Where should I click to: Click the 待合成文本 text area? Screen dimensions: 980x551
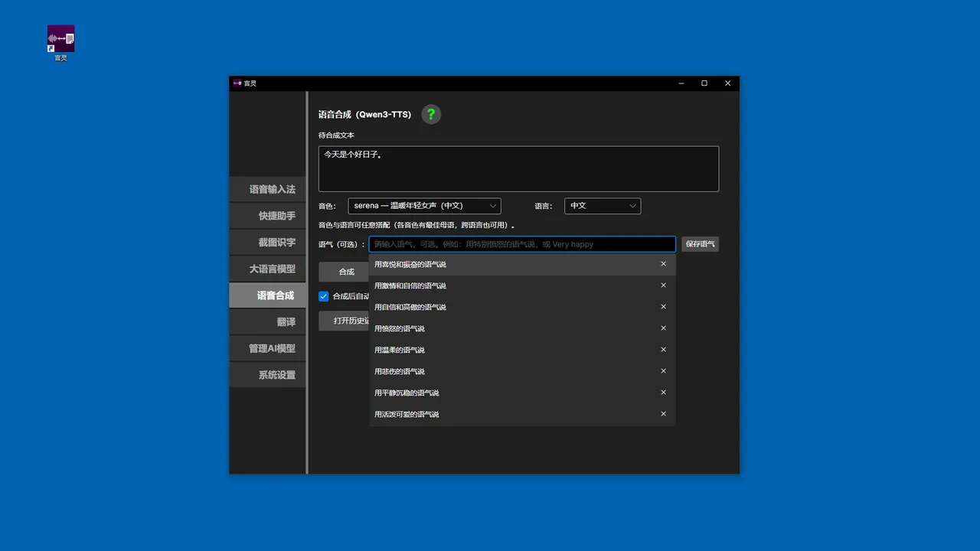tap(518, 168)
